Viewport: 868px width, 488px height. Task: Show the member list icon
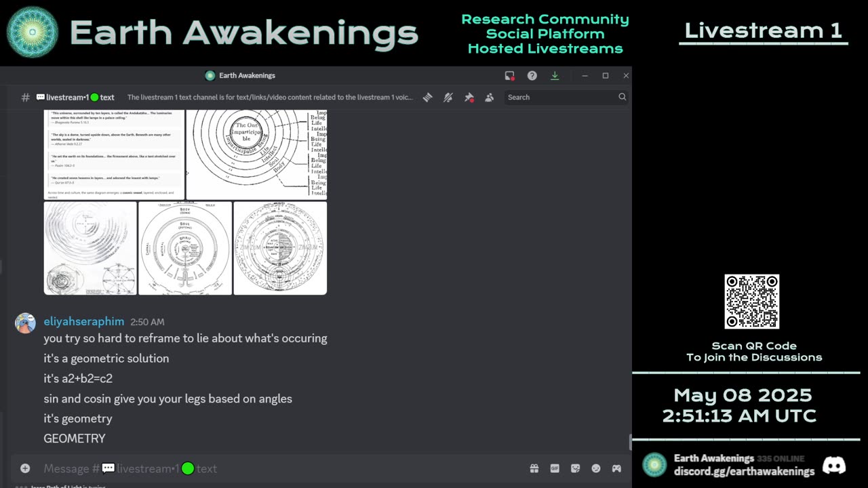(489, 97)
